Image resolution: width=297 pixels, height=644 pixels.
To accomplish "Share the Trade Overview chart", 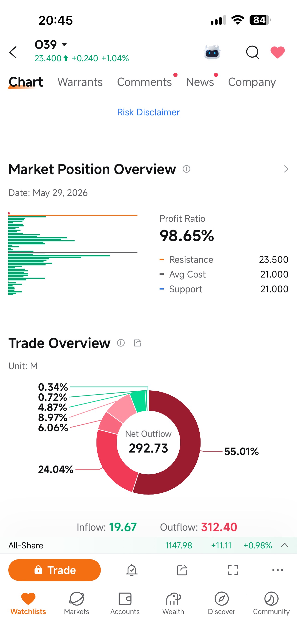I will click(137, 343).
